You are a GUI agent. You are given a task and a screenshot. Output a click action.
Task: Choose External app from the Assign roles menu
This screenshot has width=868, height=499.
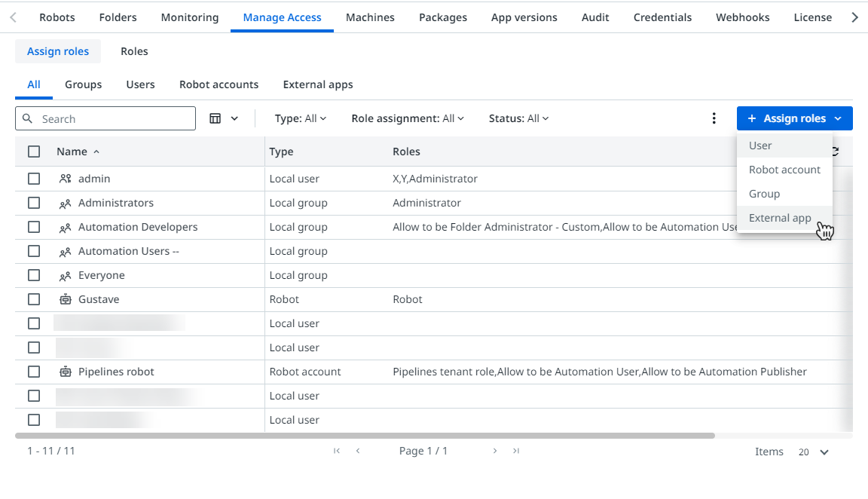(780, 218)
